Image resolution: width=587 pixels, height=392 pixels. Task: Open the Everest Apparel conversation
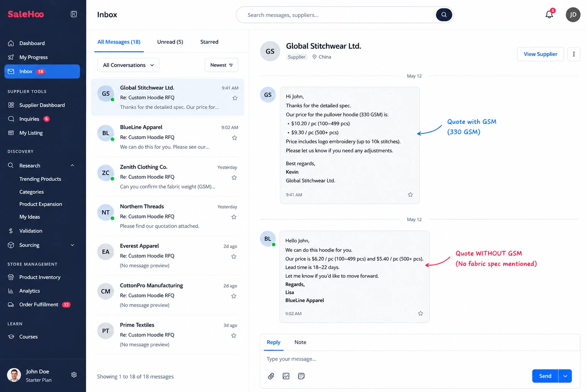click(x=168, y=255)
